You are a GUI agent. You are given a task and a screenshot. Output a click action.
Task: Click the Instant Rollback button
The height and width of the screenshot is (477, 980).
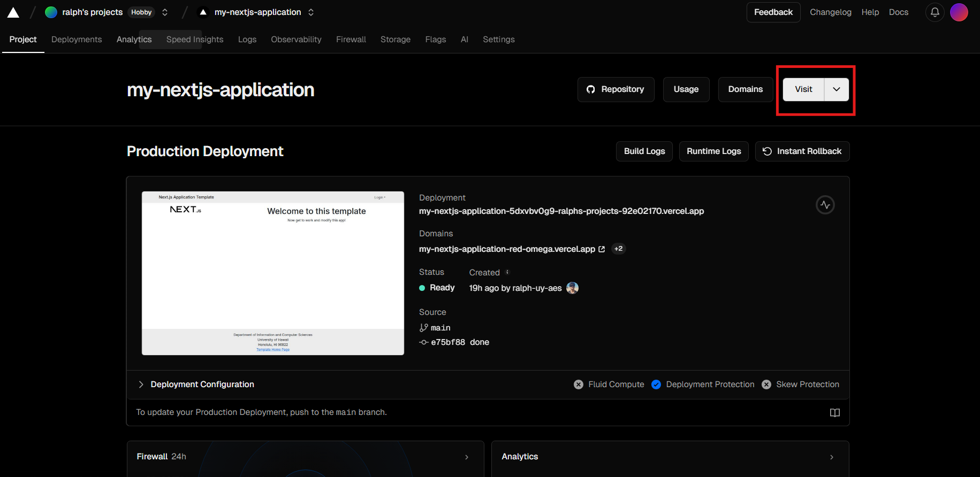click(802, 151)
